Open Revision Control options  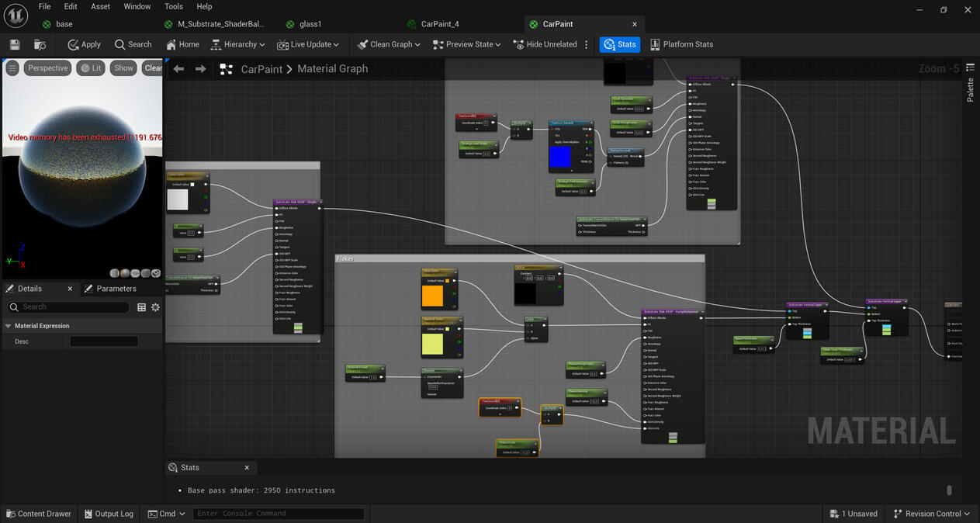coord(931,513)
